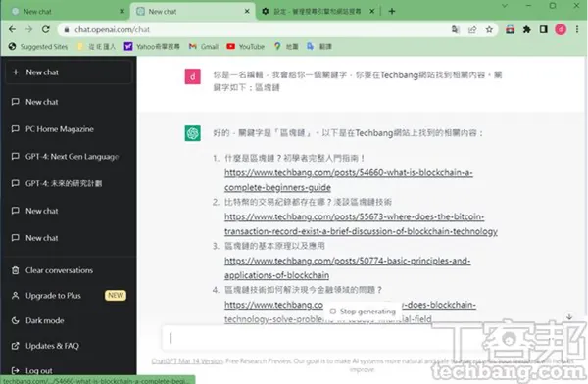Toggle the browser side panel icon
The height and width of the screenshot is (384, 588).
543,29
